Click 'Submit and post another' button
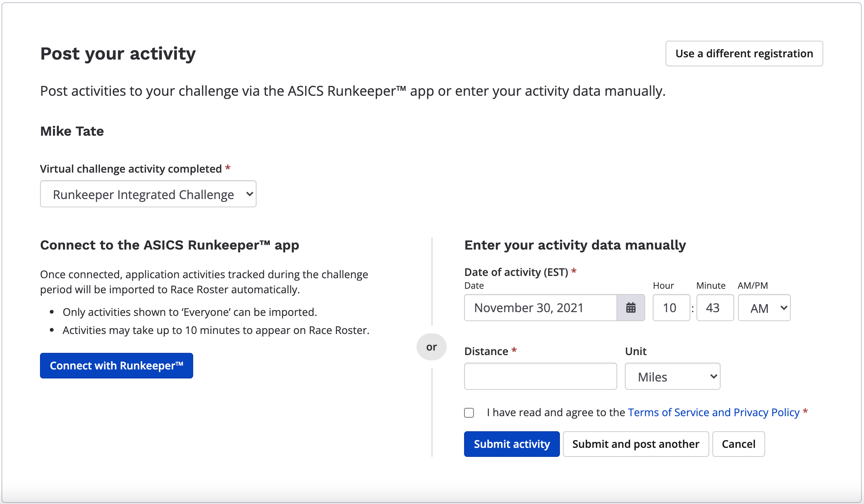The width and height of the screenshot is (864, 504). pyautogui.click(x=635, y=444)
